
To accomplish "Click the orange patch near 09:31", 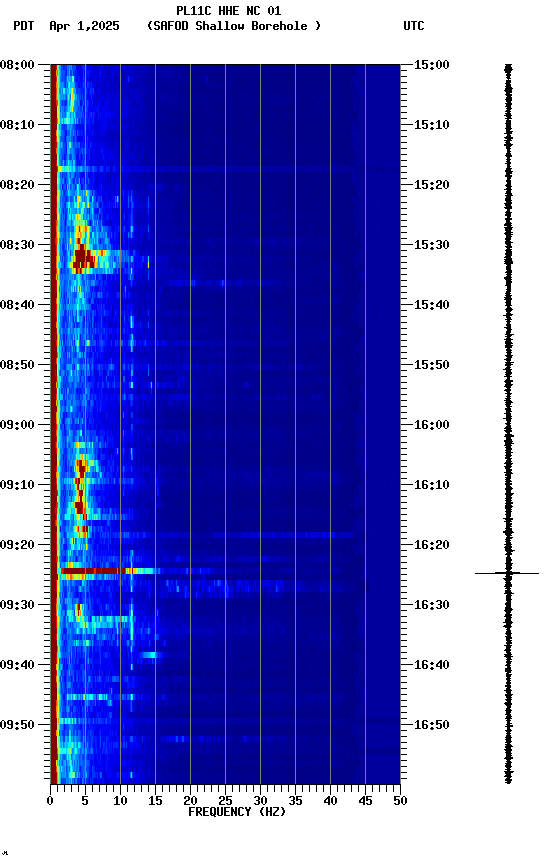I will point(79,611).
